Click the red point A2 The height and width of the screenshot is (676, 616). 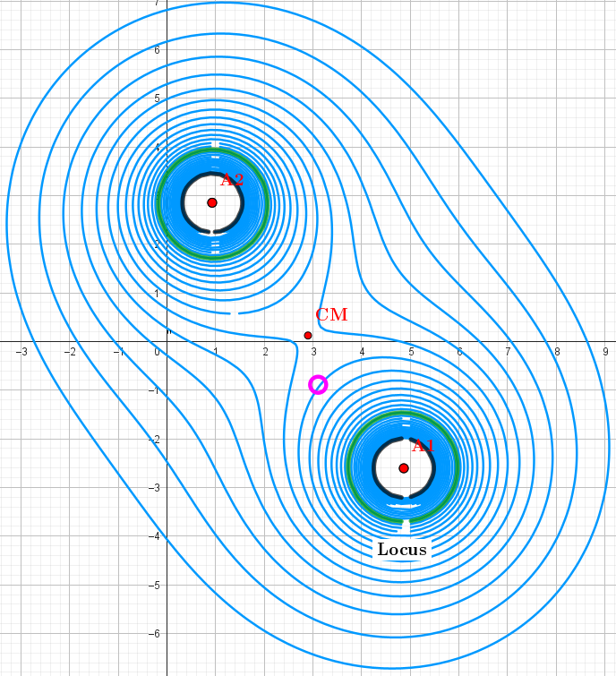click(x=212, y=202)
